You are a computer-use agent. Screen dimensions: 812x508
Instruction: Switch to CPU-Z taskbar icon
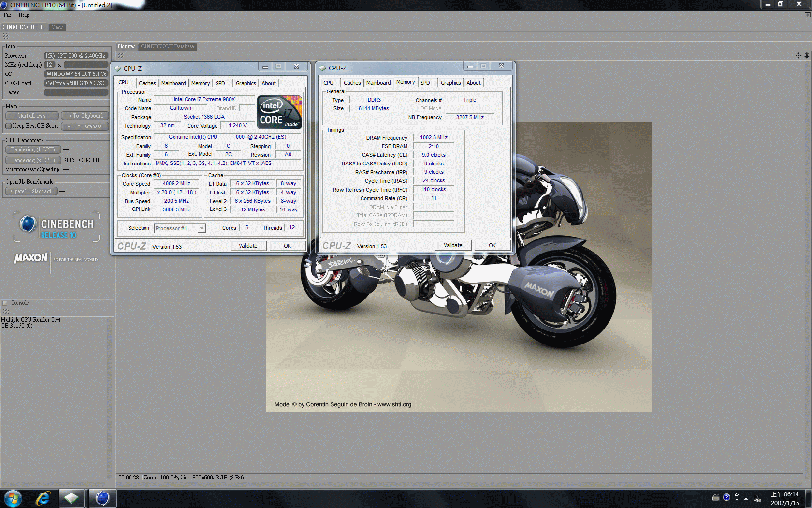tap(72, 498)
